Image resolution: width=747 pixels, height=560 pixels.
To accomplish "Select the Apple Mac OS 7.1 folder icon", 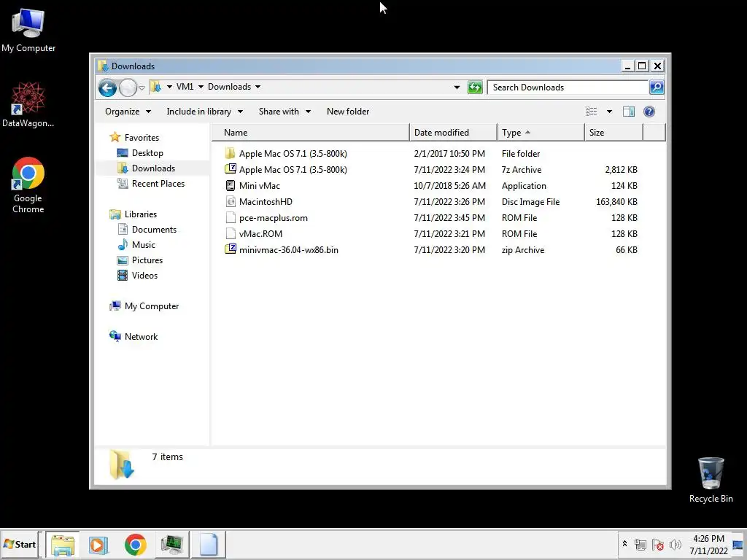I will (230, 153).
